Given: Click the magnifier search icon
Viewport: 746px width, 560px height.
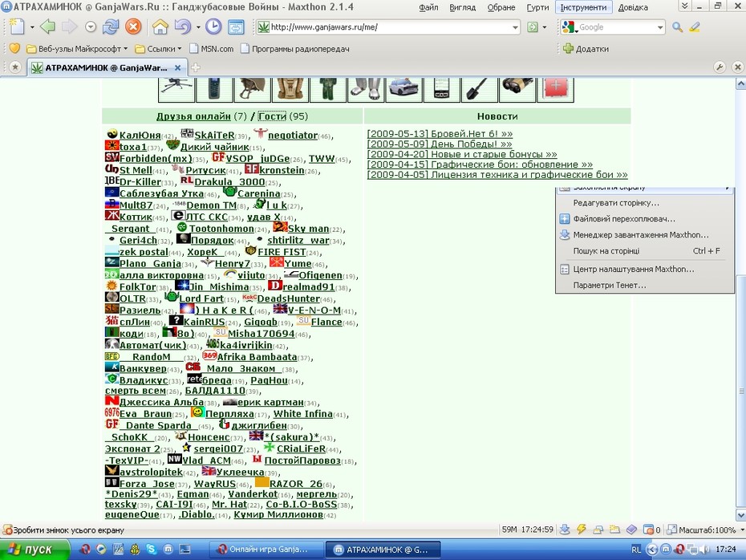Looking at the screenshot, I should pos(678,27).
